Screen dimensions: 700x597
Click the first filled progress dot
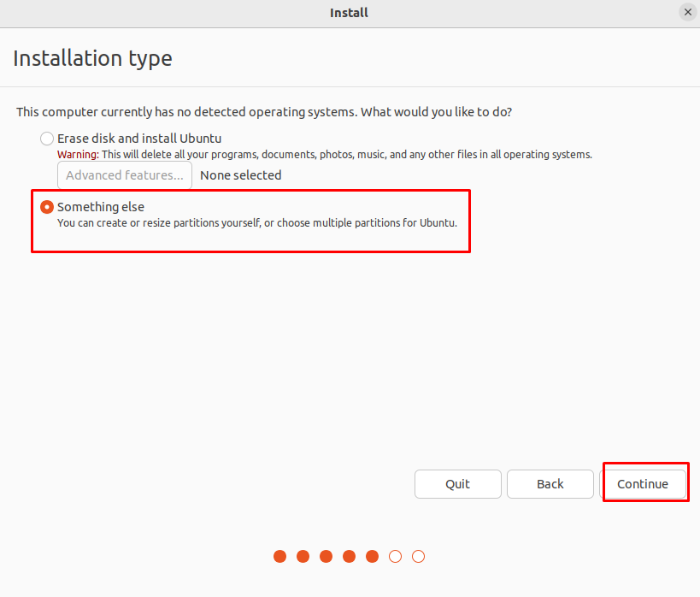point(280,557)
